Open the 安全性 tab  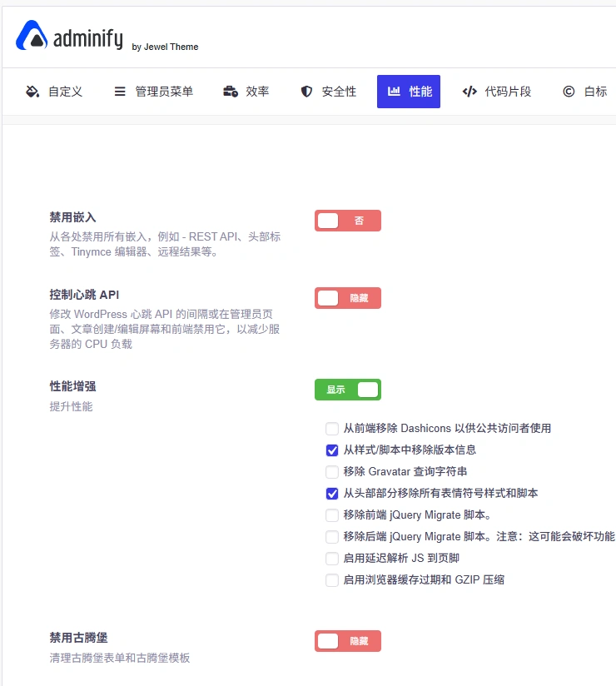[x=328, y=92]
